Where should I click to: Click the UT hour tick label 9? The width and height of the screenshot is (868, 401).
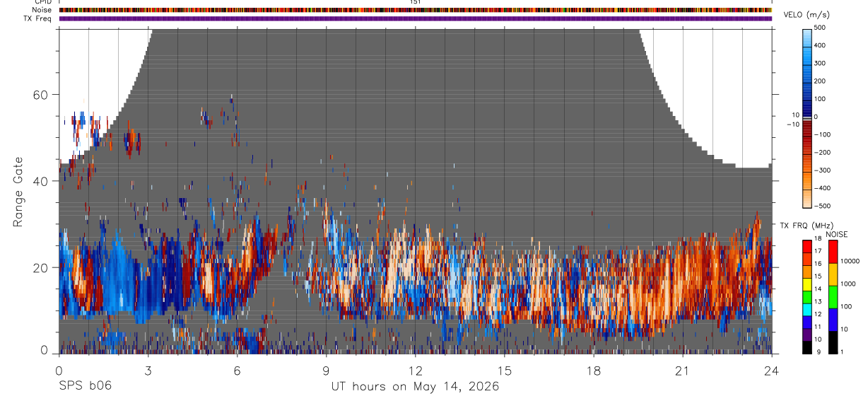click(x=326, y=370)
